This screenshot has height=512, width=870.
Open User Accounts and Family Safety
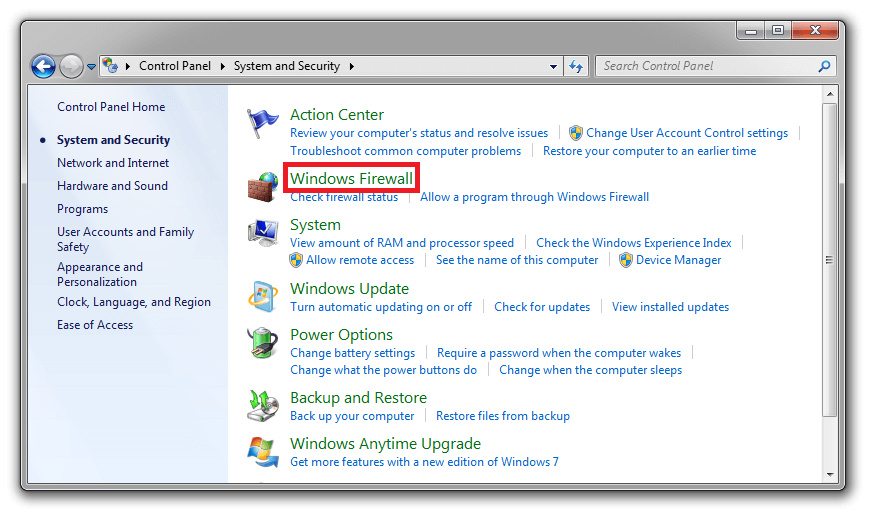[125, 239]
